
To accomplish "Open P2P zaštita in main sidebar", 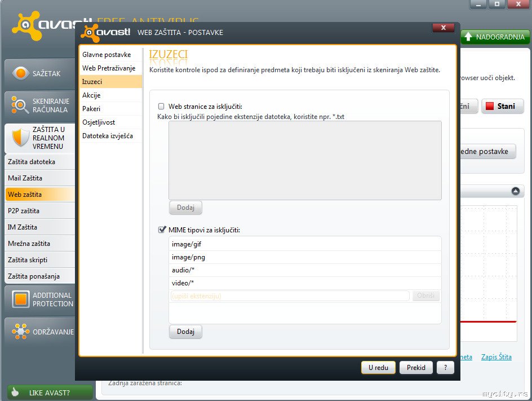I will click(x=40, y=210).
